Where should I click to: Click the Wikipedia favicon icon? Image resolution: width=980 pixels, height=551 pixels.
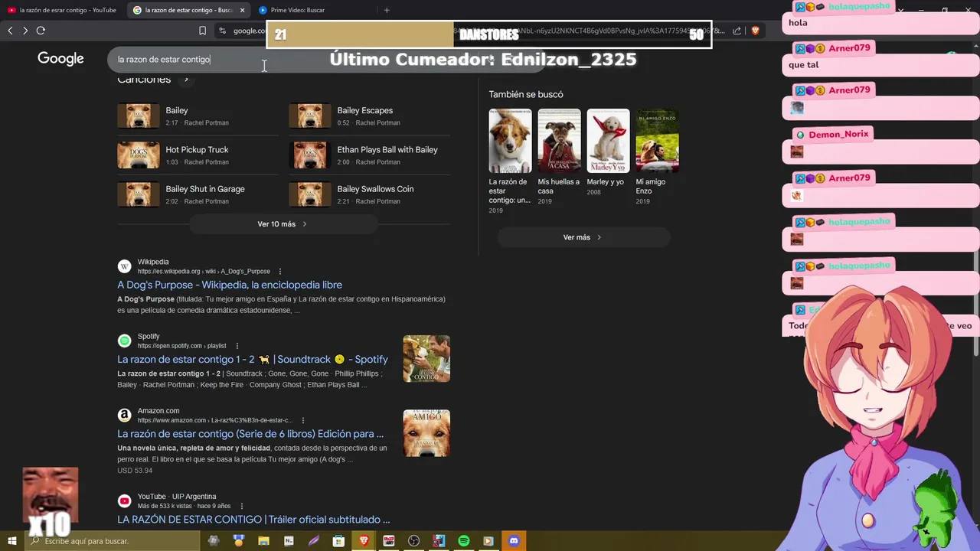point(124,266)
